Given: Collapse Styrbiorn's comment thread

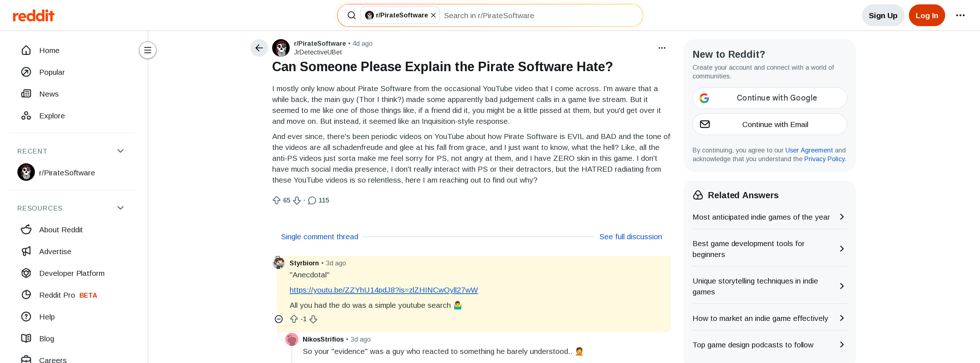Looking at the screenshot, I should (x=278, y=319).
